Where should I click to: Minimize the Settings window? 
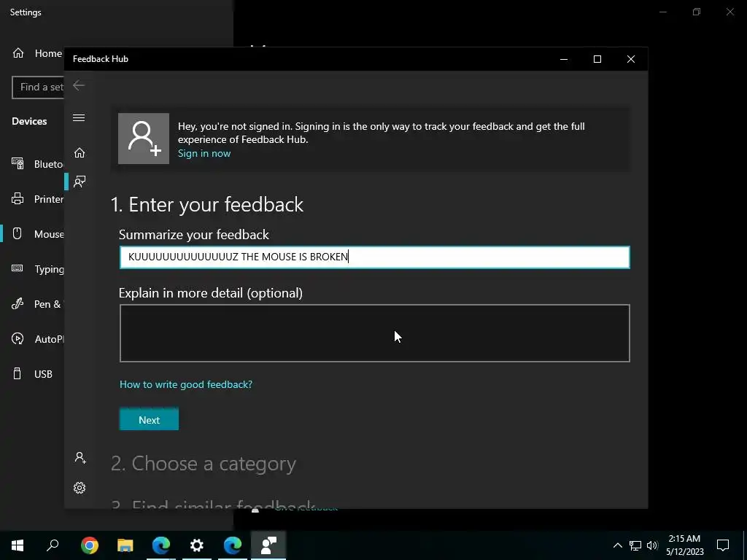[662, 12]
